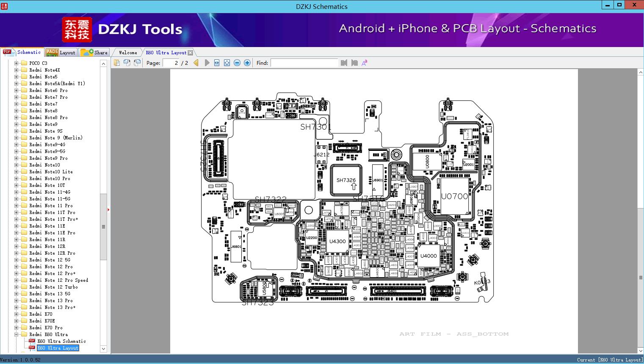Click the Version 1.0.0.52 status text
The height and width of the screenshot is (364, 644).
point(21,360)
